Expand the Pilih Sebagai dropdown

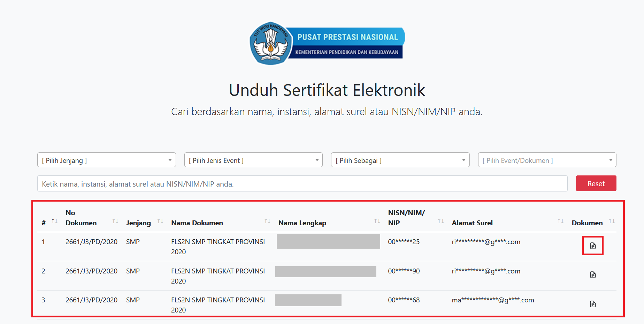pos(400,160)
